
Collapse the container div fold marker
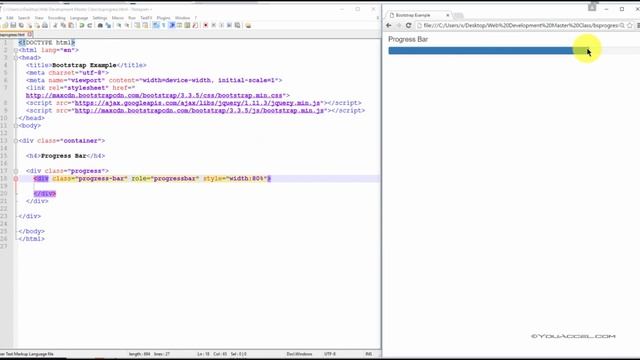[x=16, y=141]
